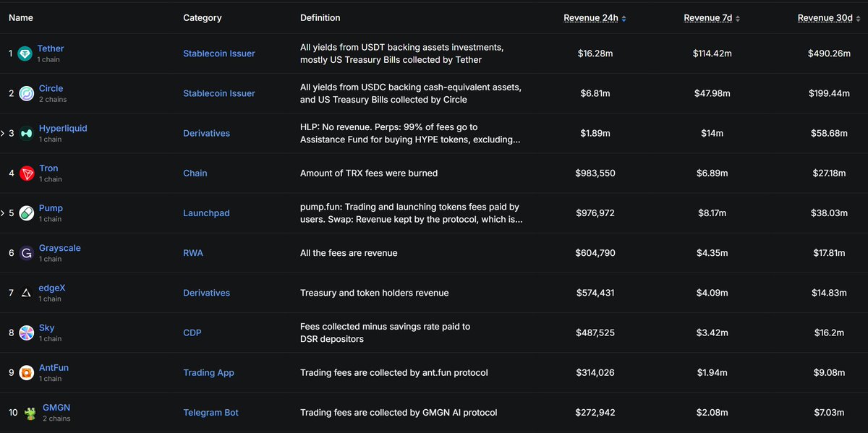Open the AntFun protocol link

(x=54, y=367)
